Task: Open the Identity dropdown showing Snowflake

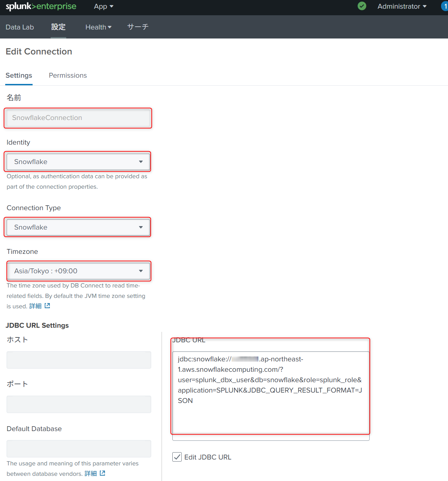Action: pos(78,162)
